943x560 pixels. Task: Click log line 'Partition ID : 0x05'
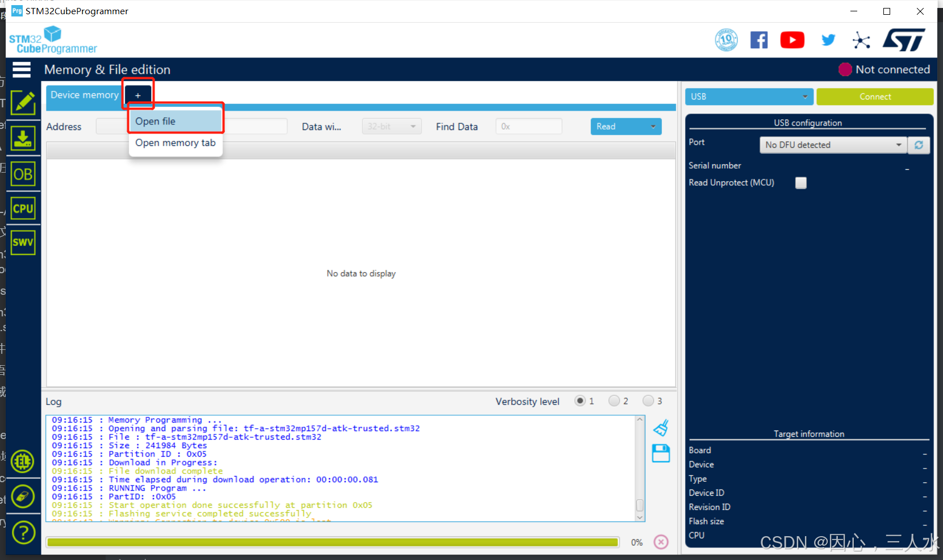coord(157,454)
